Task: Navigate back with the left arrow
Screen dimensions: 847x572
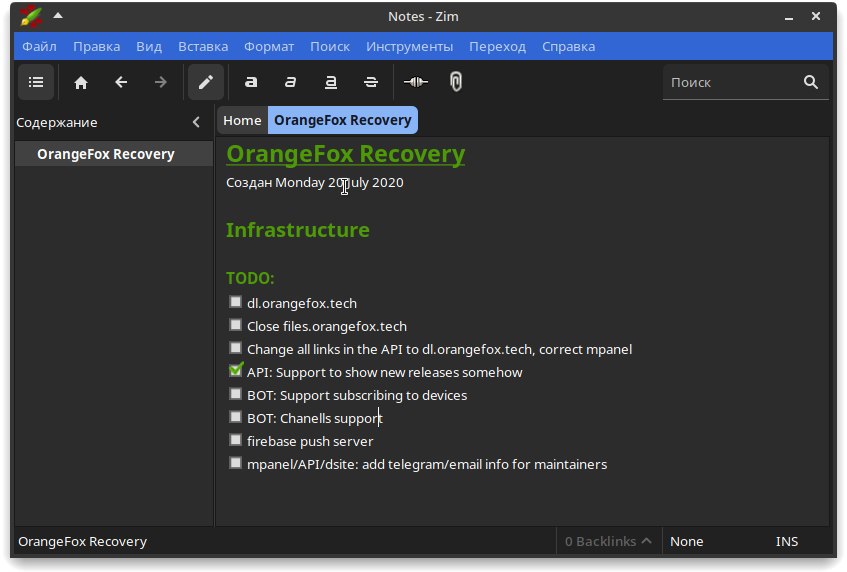Action: pyautogui.click(x=121, y=82)
